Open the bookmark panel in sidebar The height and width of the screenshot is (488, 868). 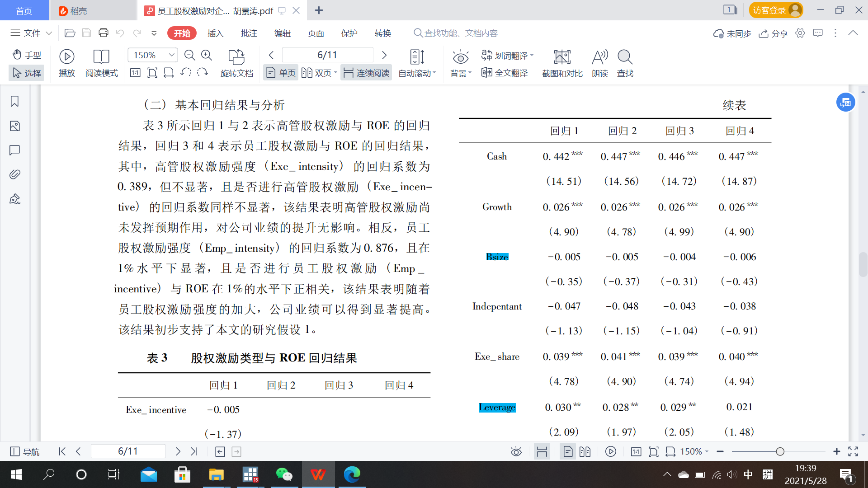14,101
